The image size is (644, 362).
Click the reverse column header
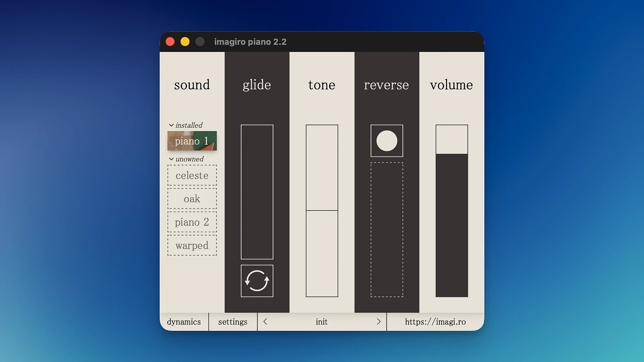[386, 85]
